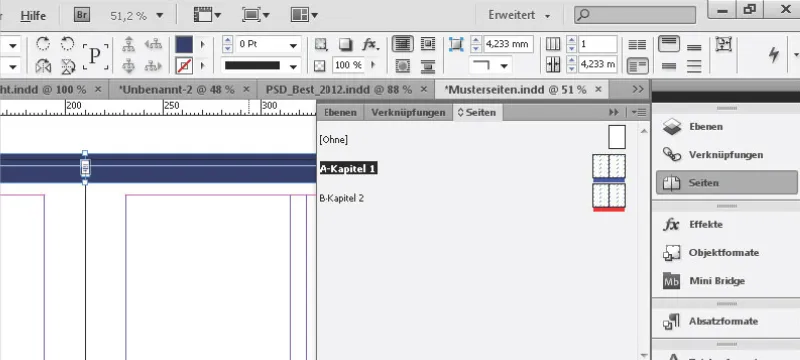The image size is (800, 360).
Task: Justify text vertically in frame
Action: (694, 66)
